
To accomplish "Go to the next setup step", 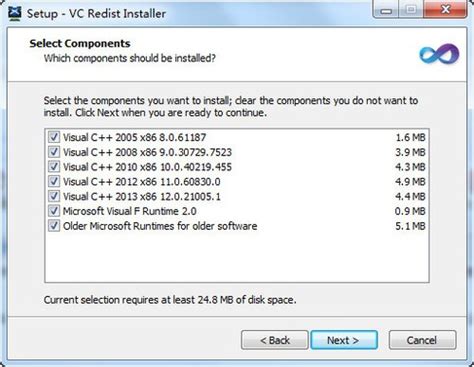I will point(344,340).
